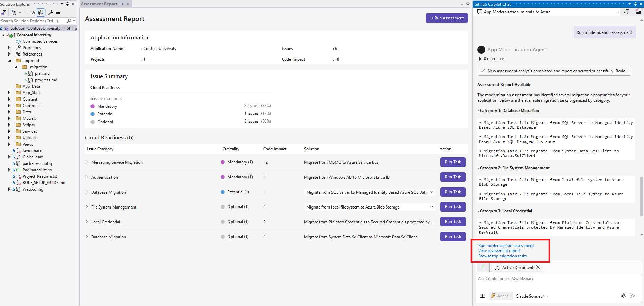Open Solution Explorer Properties via the wrench icon
The width and height of the screenshot is (644, 306).
51,13
